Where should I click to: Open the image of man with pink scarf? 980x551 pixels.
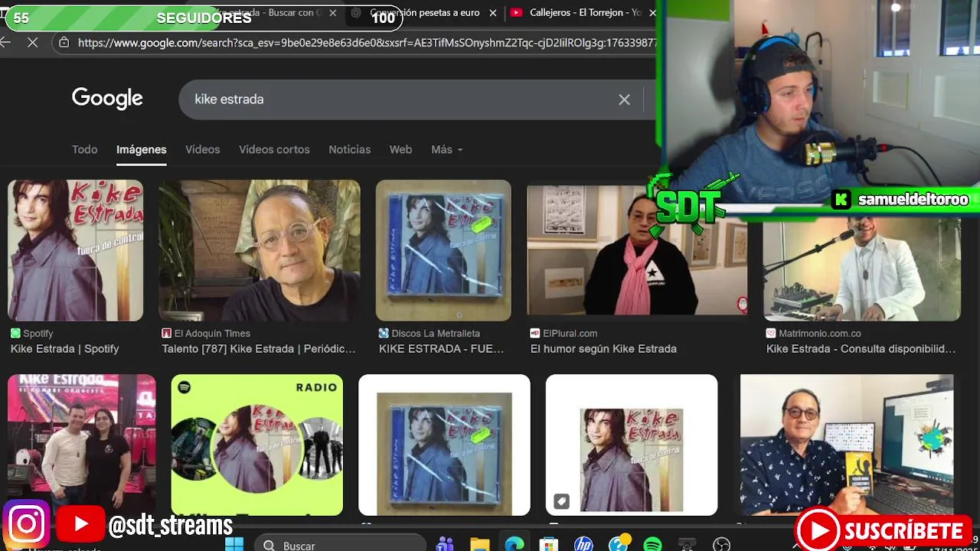[x=637, y=250]
